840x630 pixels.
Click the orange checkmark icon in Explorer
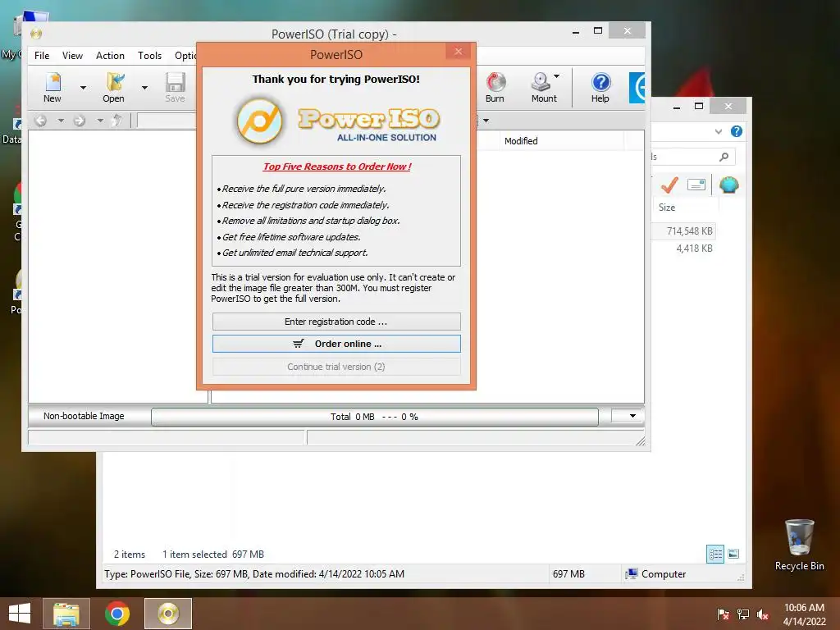point(669,185)
